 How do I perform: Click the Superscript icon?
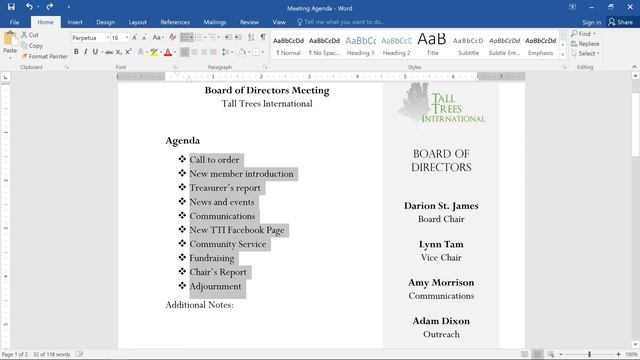[x=128, y=52]
